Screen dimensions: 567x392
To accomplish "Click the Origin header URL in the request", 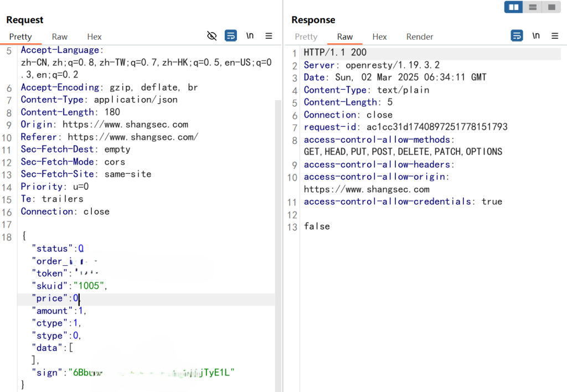I will tap(125, 125).
